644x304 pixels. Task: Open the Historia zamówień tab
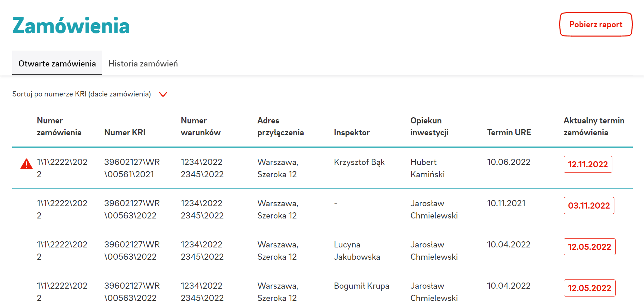tap(143, 64)
